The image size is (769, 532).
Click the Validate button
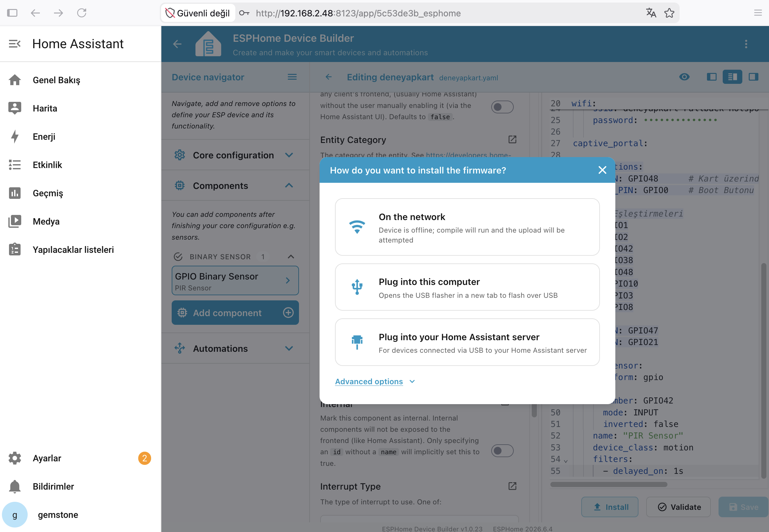tap(678, 507)
